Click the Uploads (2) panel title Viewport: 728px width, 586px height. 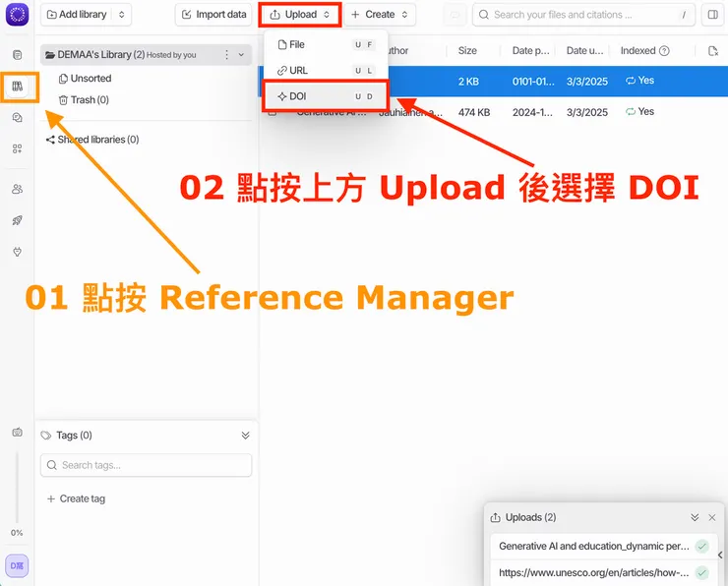pos(530,517)
